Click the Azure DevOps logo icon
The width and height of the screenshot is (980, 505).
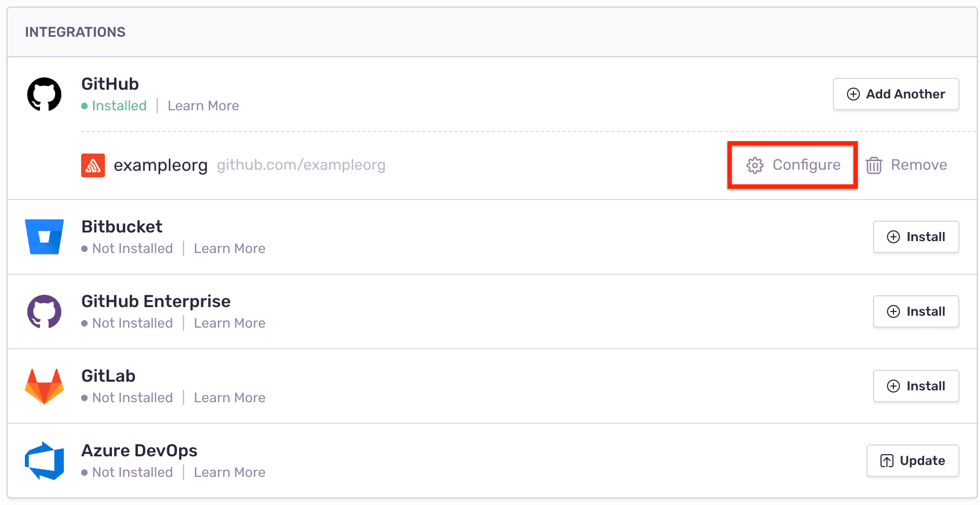coord(44,461)
